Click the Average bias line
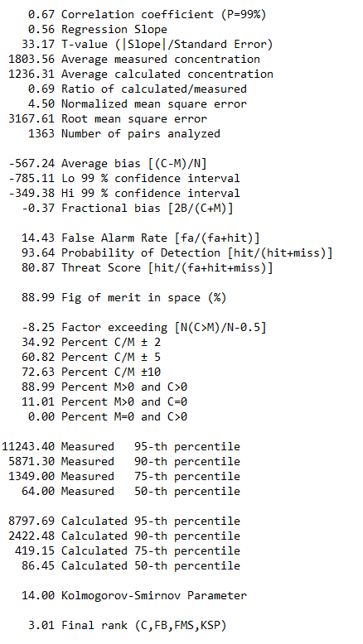Viewport: 363px width, 644px height. tap(108, 163)
